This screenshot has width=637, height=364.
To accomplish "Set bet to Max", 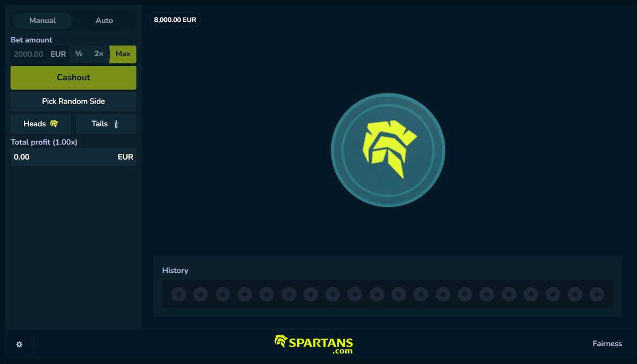I will point(123,54).
